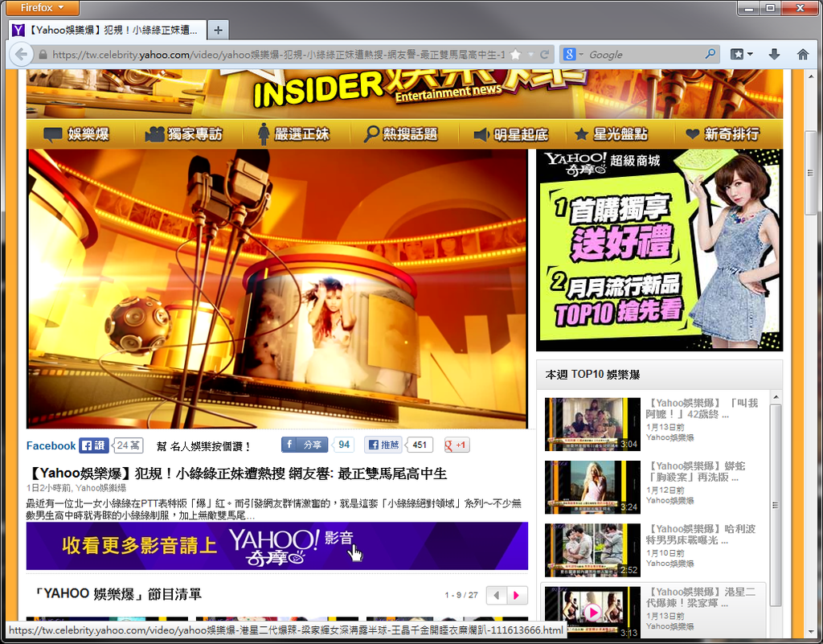Image resolution: width=823 pixels, height=644 pixels.
Task: Click the Facebook 分享 share button
Action: click(x=305, y=445)
